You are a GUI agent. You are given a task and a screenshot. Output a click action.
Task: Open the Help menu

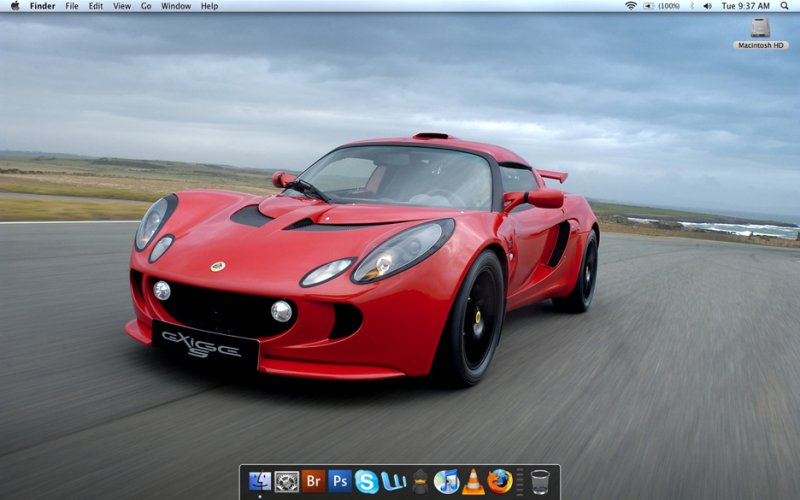click(x=209, y=6)
